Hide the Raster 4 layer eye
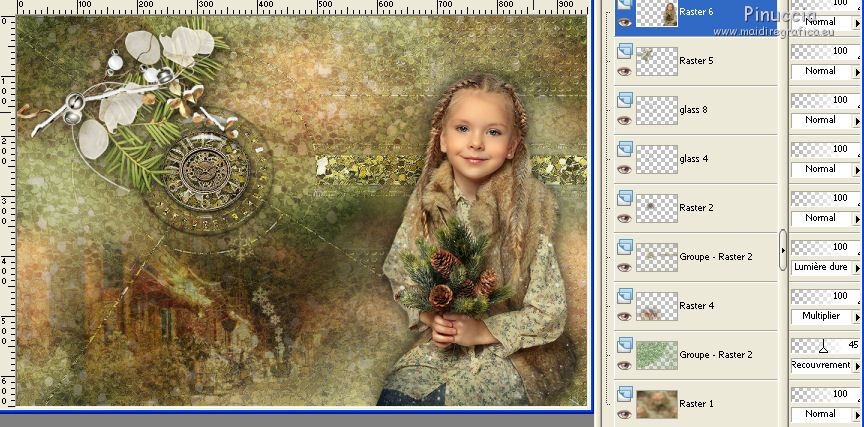The width and height of the screenshot is (864, 427). pos(624,316)
